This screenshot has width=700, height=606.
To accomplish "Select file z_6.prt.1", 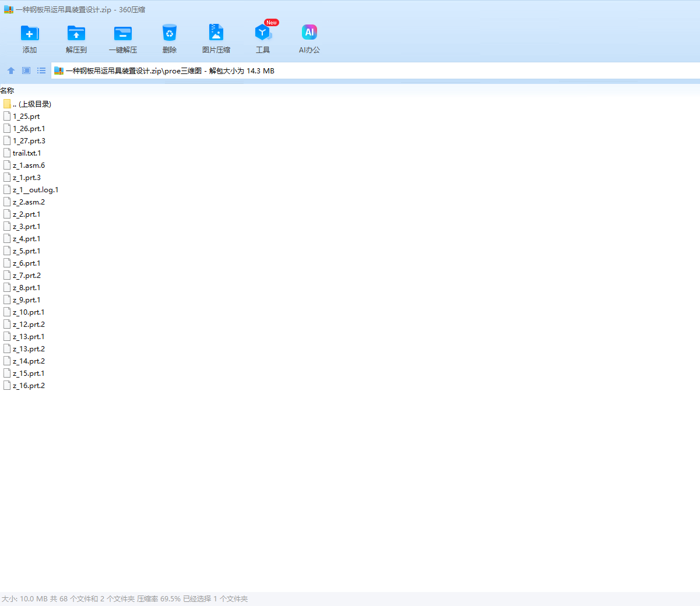I will click(22, 263).
